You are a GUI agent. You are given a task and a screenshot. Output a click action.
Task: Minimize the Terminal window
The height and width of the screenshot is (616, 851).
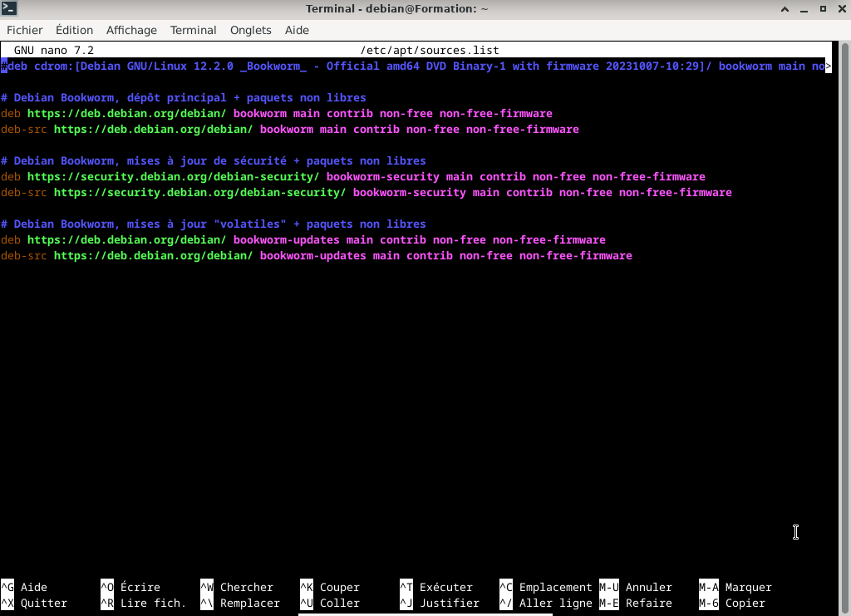pos(804,9)
